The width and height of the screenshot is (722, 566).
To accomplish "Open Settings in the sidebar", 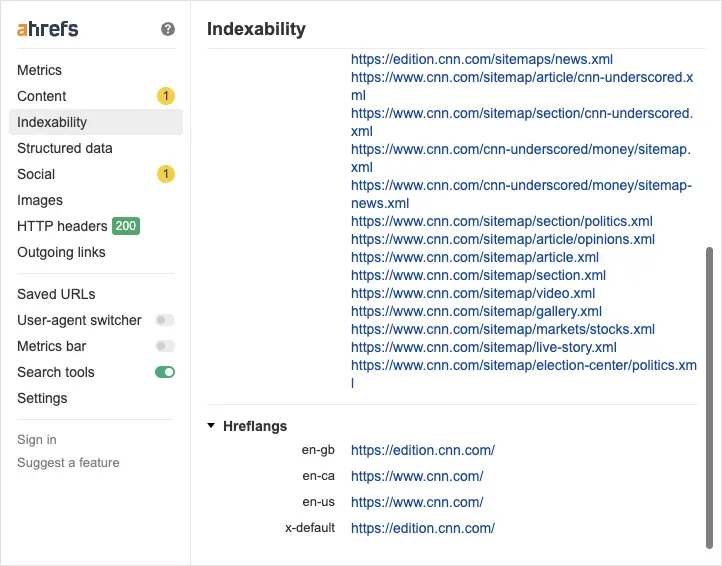I will pyautogui.click(x=42, y=398).
